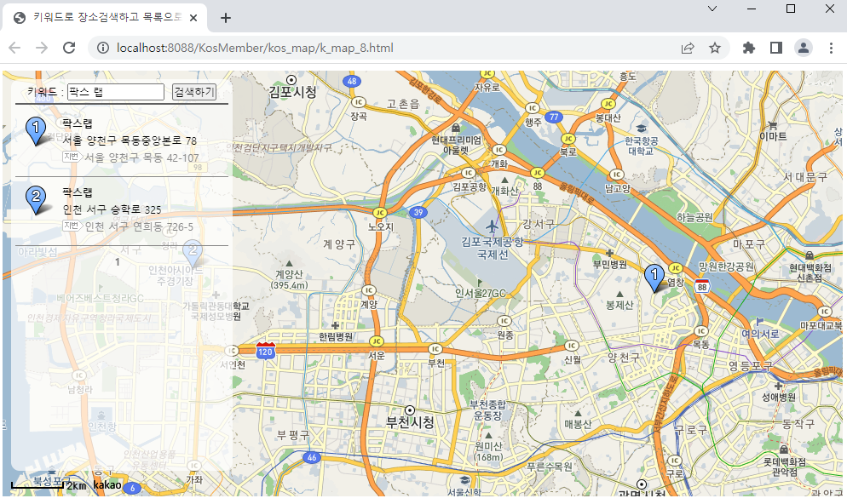Select the 키워드로 장소검색하고 tab
Screen dimensions: 847x504
point(106,18)
